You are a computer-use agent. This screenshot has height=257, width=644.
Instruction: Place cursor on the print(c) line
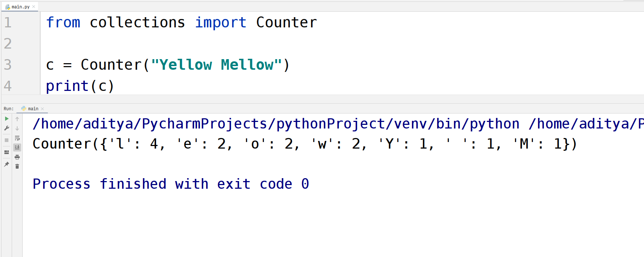(80, 86)
